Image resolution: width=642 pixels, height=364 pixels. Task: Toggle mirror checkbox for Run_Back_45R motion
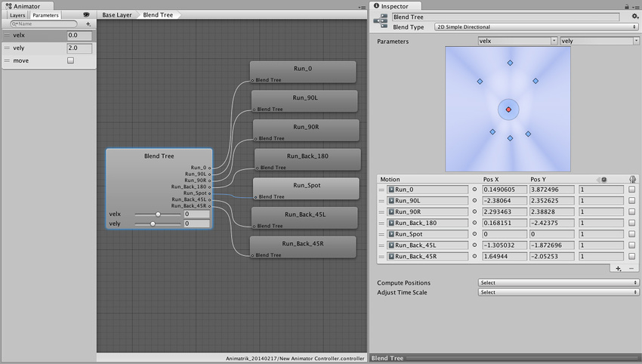click(631, 257)
